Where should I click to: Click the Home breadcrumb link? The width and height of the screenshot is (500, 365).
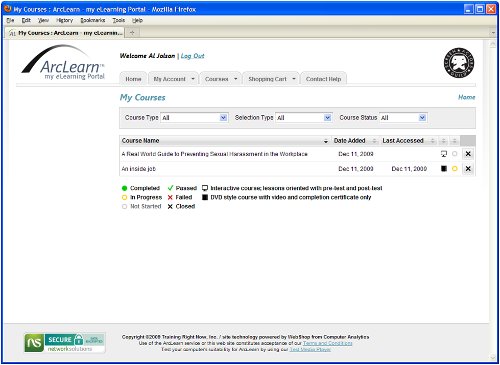coord(467,97)
